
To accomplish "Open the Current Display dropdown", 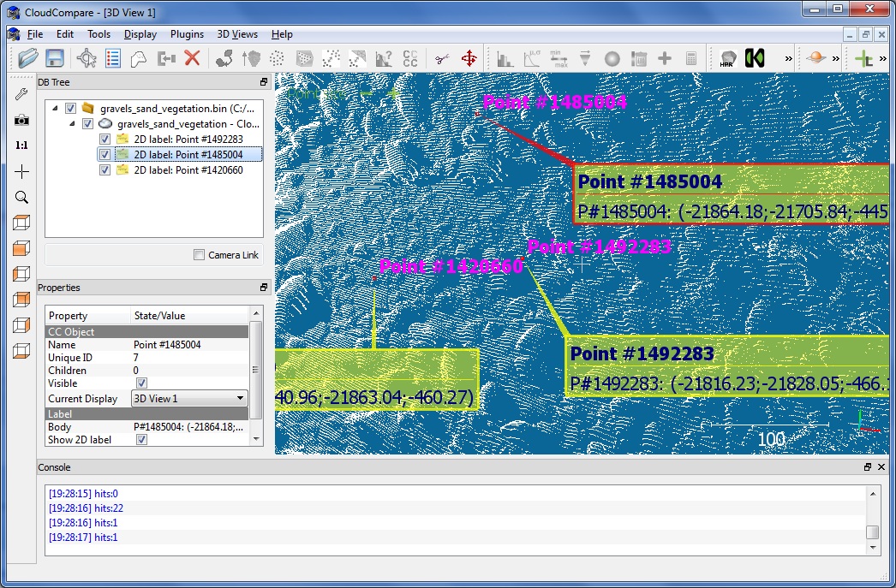I will [x=189, y=399].
